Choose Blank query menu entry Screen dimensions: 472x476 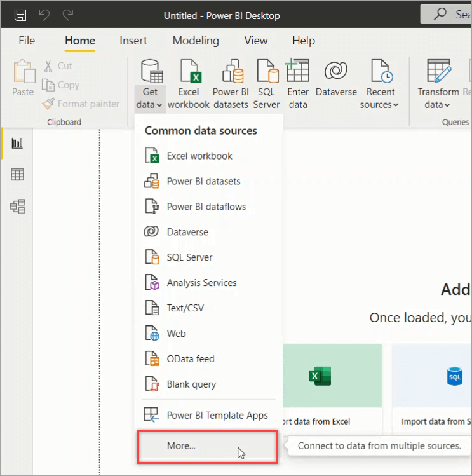208,384
